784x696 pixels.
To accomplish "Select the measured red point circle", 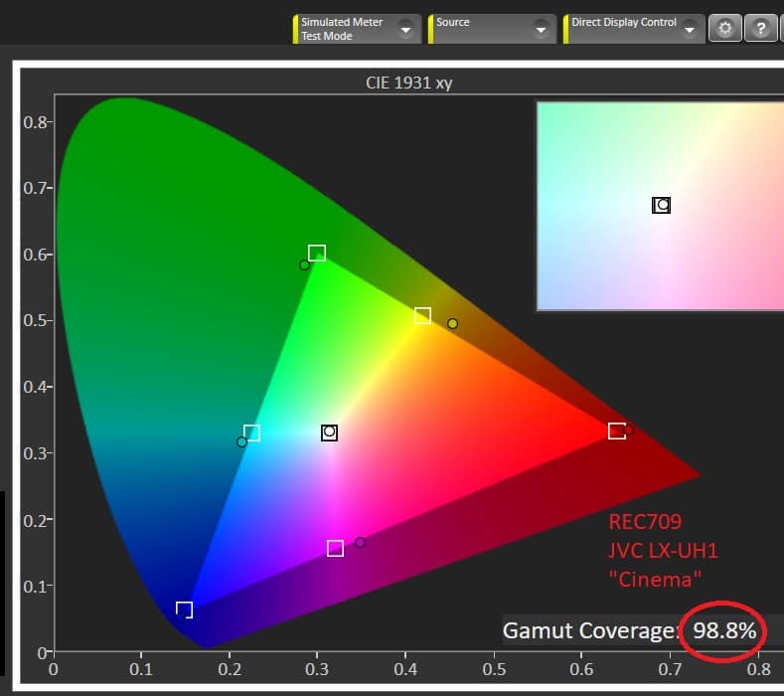I will coord(629,430).
